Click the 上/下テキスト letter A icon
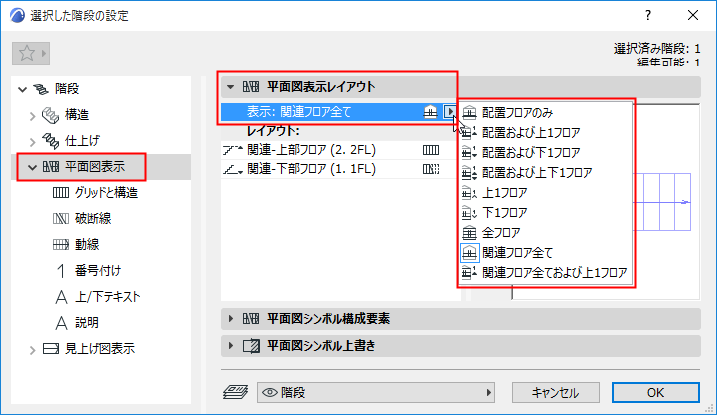This screenshot has width=717, height=415. (61, 297)
